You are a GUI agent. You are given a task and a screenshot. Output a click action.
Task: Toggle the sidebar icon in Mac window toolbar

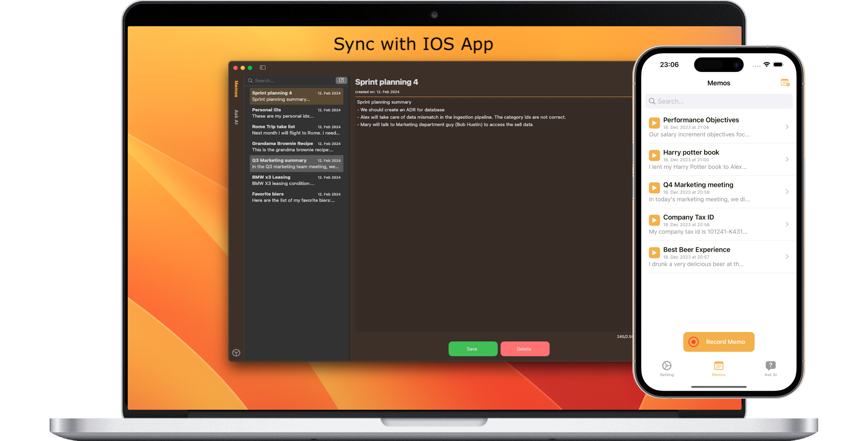click(263, 68)
